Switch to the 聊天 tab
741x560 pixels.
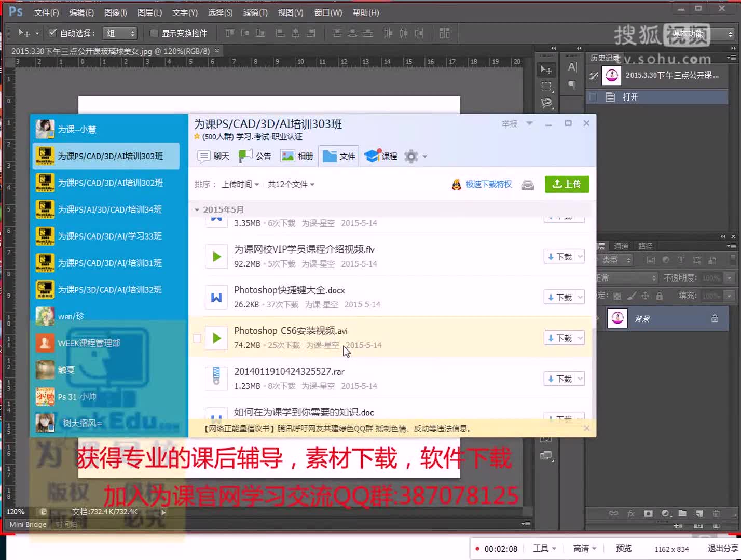click(x=213, y=156)
